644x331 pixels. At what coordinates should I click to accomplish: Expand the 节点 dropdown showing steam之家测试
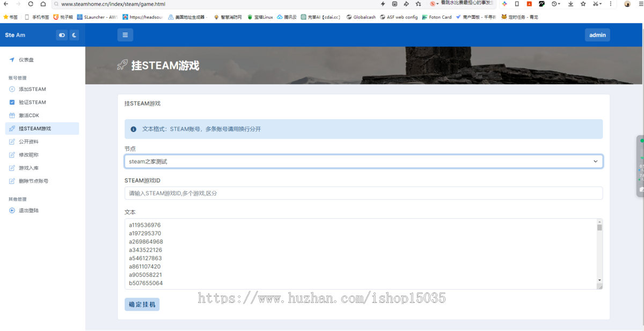pyautogui.click(x=363, y=161)
